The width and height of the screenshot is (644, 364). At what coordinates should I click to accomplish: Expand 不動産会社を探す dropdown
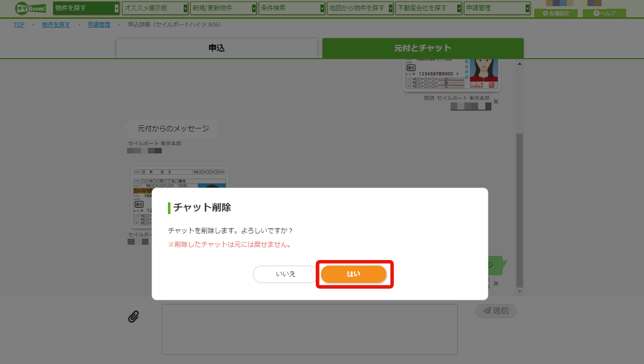click(x=429, y=8)
